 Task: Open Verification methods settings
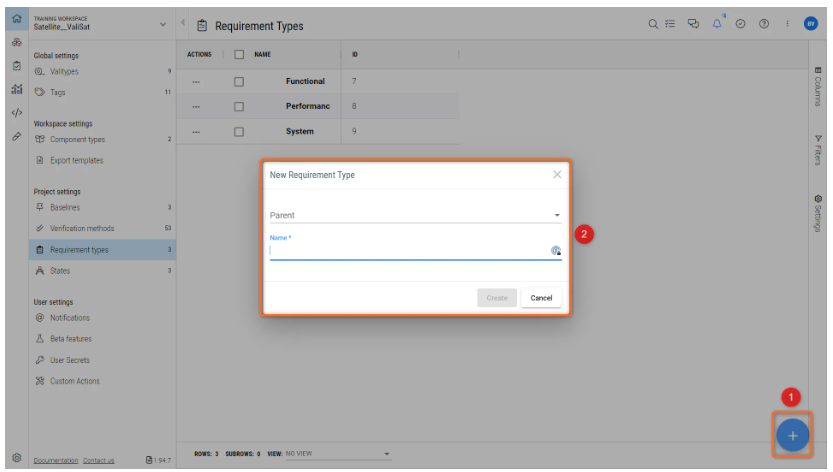82,228
